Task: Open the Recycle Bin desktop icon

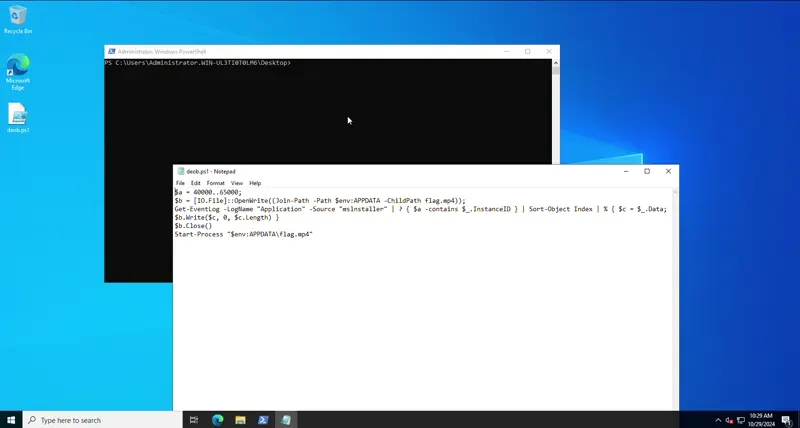Action: (18, 19)
